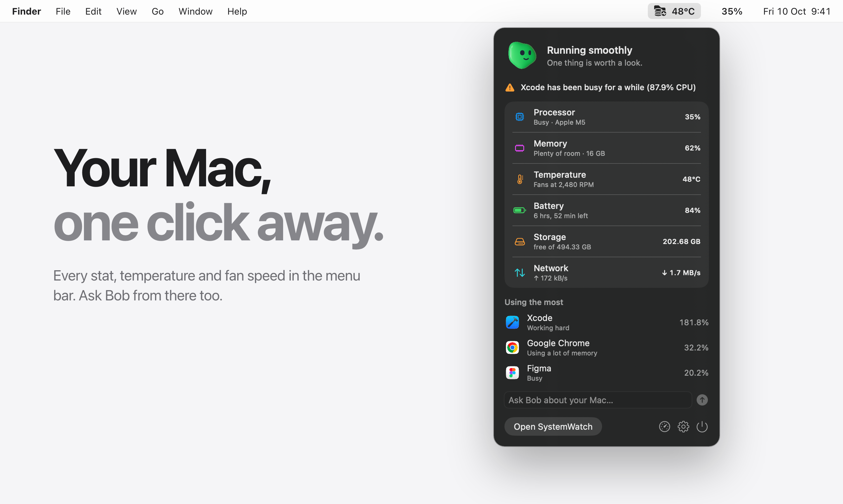Open the Edit menu

(93, 11)
